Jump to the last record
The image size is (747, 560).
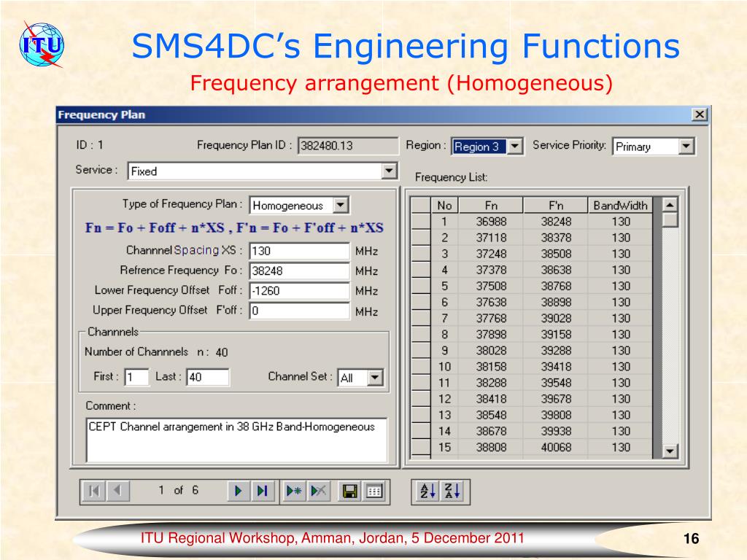[x=262, y=491]
